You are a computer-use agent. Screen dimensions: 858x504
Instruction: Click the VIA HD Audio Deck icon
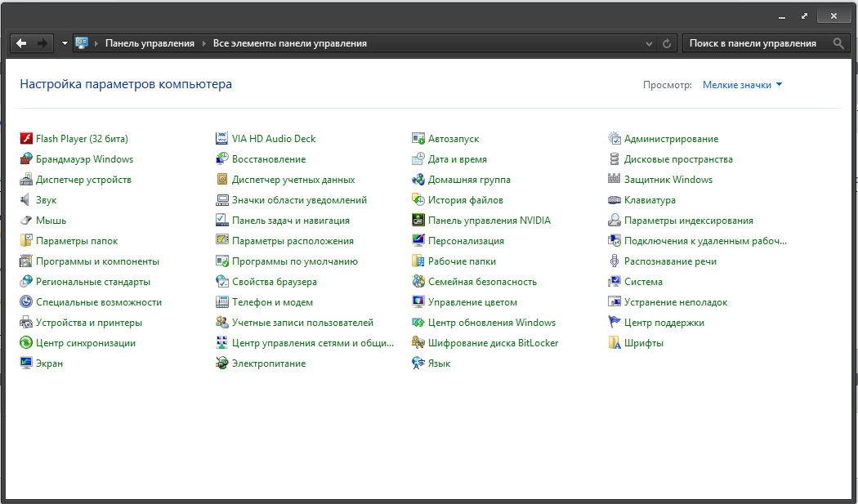click(221, 138)
